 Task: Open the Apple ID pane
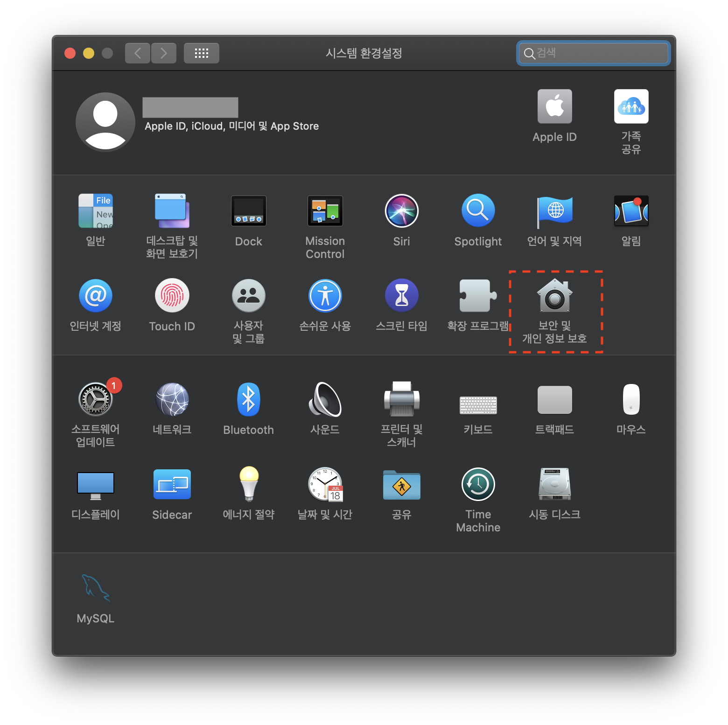pyautogui.click(x=555, y=106)
